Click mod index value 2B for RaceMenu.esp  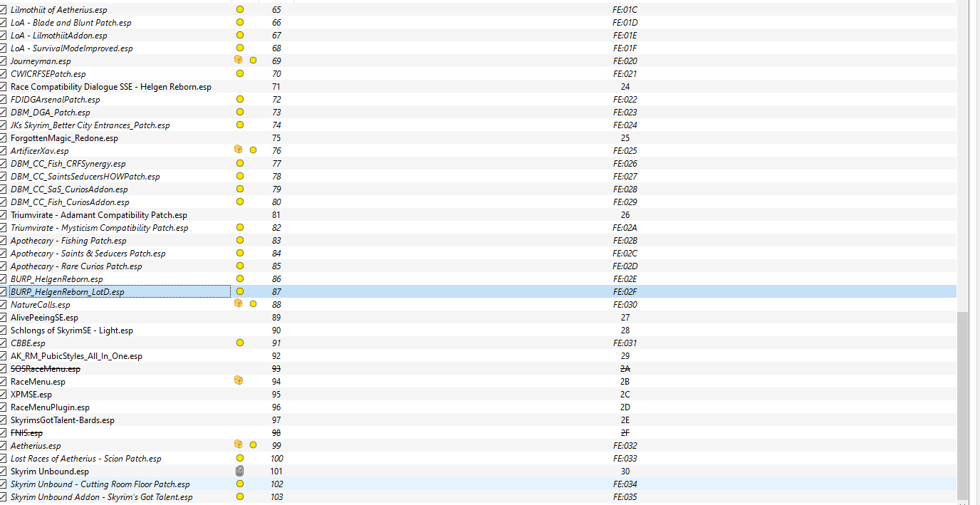pyautogui.click(x=625, y=381)
